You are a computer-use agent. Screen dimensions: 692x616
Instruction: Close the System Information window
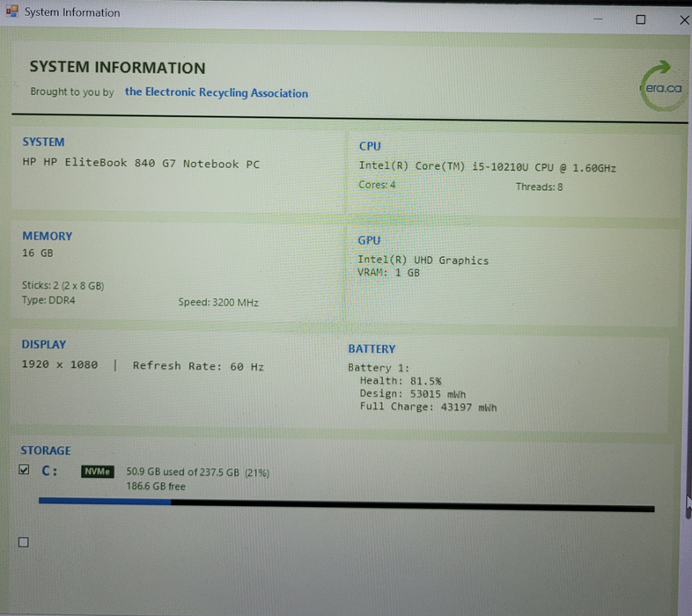(x=684, y=20)
